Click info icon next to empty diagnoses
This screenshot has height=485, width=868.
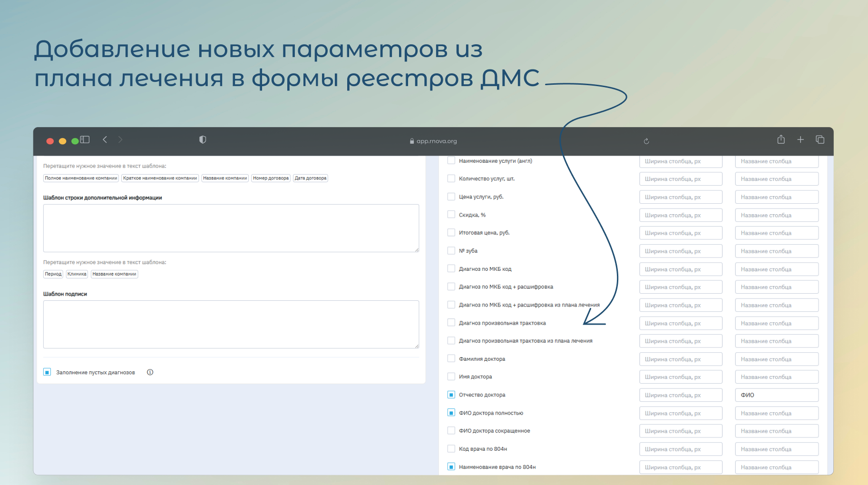coord(150,372)
